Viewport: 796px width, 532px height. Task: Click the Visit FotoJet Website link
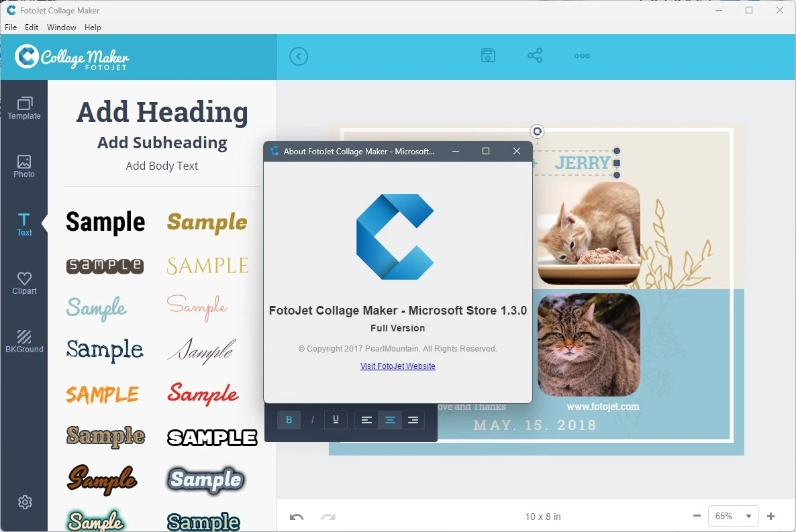coord(397,366)
